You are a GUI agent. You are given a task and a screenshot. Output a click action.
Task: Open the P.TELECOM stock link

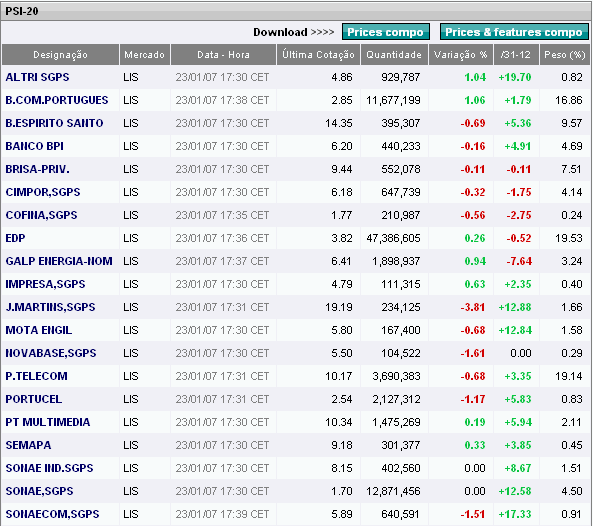pyautogui.click(x=36, y=376)
